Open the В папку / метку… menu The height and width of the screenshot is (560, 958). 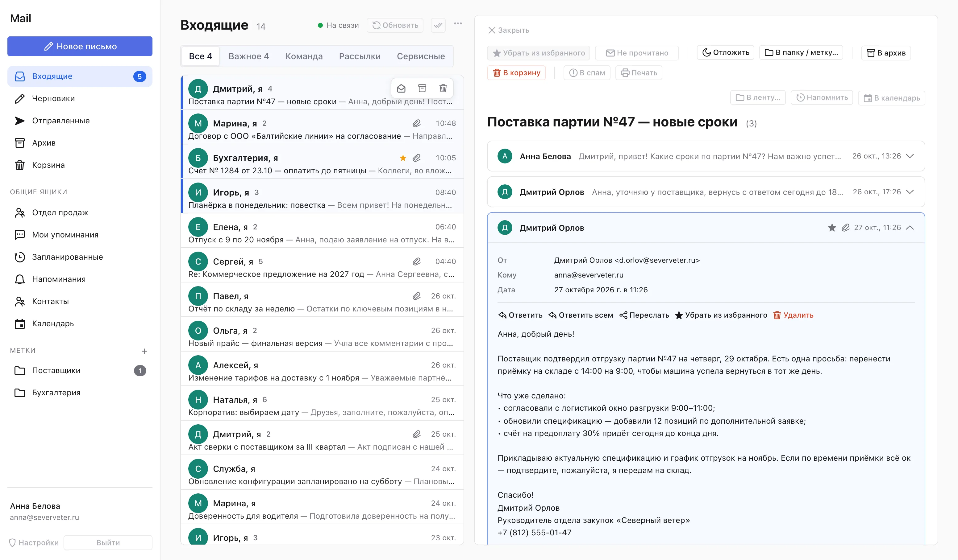(x=801, y=52)
